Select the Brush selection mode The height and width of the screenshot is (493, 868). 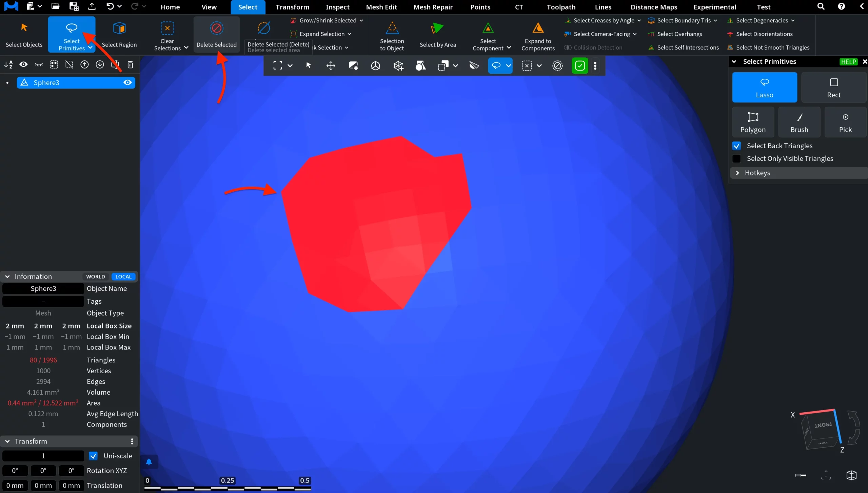[799, 122]
